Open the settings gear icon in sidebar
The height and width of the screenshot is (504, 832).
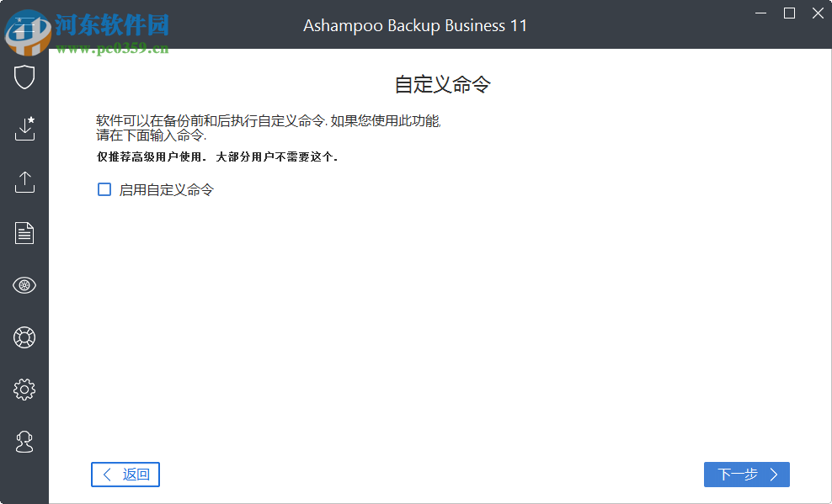tap(24, 389)
